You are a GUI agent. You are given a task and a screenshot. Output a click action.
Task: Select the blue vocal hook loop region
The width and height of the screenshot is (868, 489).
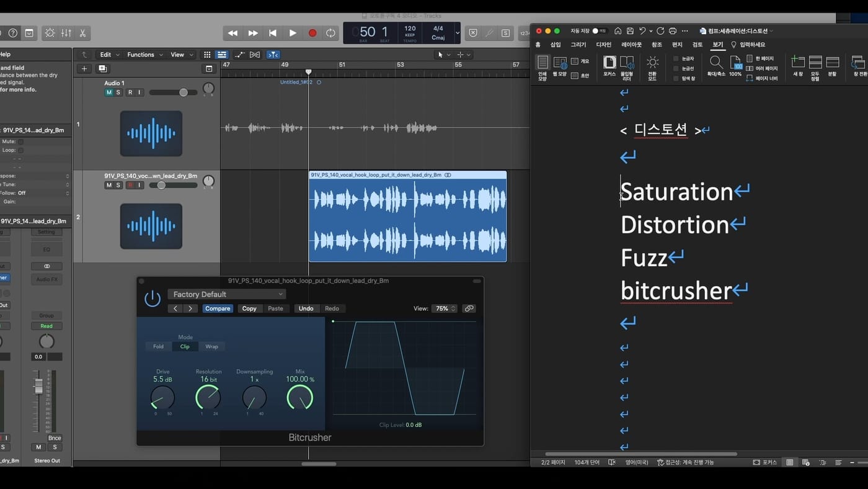[407, 217]
